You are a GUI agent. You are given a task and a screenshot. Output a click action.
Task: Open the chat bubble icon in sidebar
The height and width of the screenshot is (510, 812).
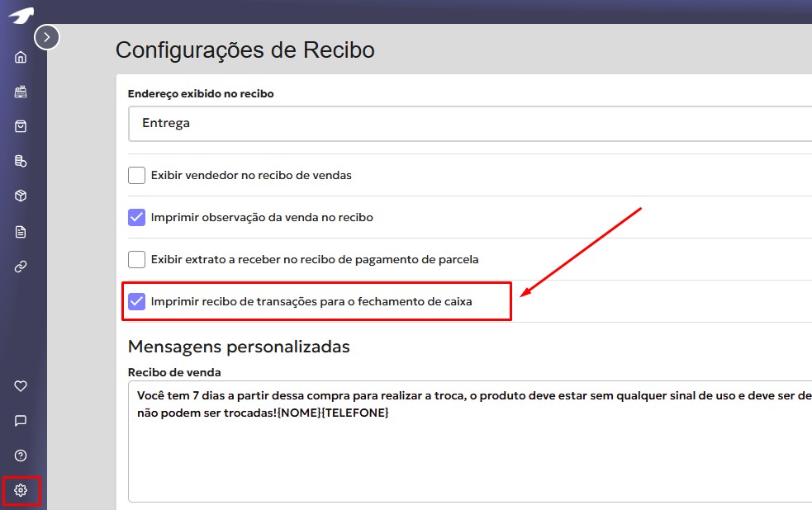21,421
